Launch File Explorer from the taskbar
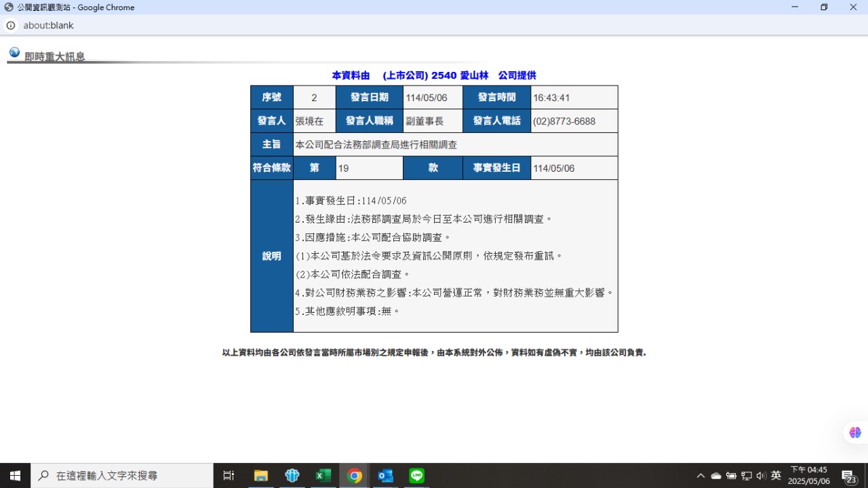 click(x=261, y=476)
